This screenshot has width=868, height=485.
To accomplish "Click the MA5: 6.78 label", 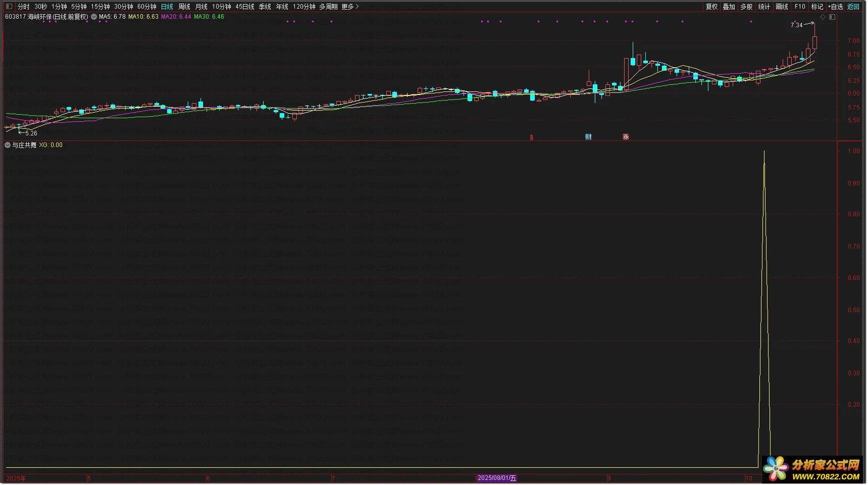I will pos(112,17).
